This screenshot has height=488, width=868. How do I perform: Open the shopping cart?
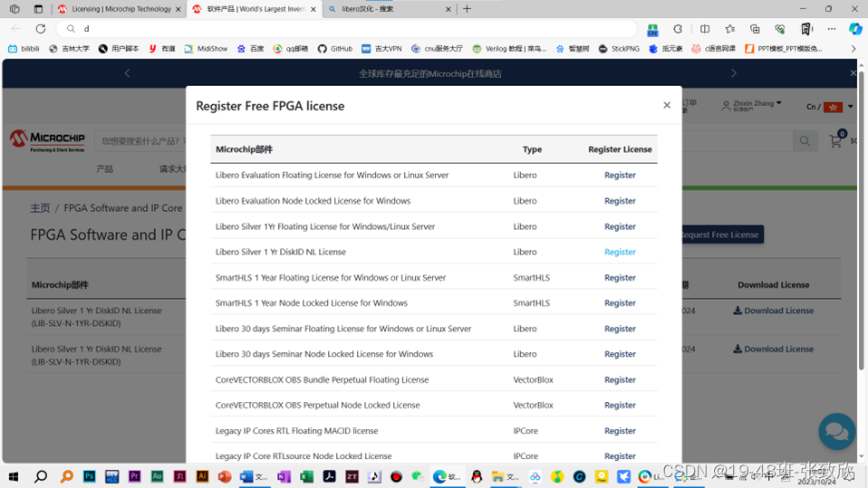pyautogui.click(x=836, y=140)
